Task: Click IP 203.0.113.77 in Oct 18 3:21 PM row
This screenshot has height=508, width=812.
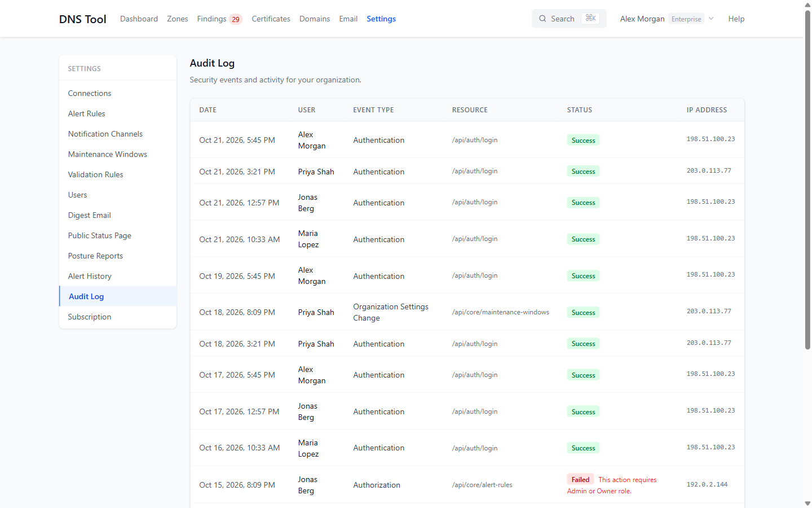Action: coord(709,343)
